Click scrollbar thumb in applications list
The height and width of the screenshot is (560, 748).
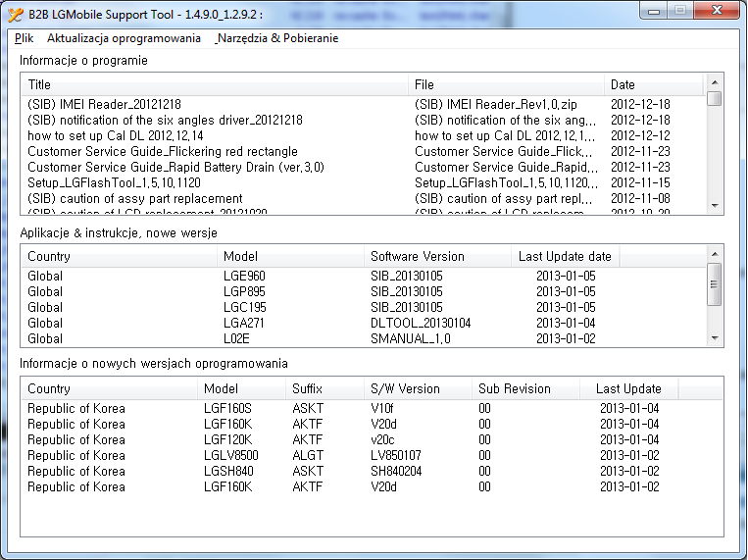714,284
